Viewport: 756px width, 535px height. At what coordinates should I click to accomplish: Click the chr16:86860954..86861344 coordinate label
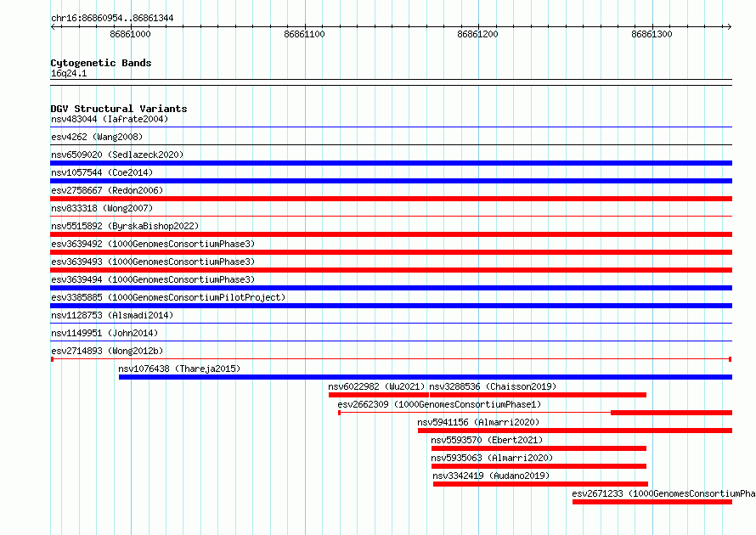112,18
